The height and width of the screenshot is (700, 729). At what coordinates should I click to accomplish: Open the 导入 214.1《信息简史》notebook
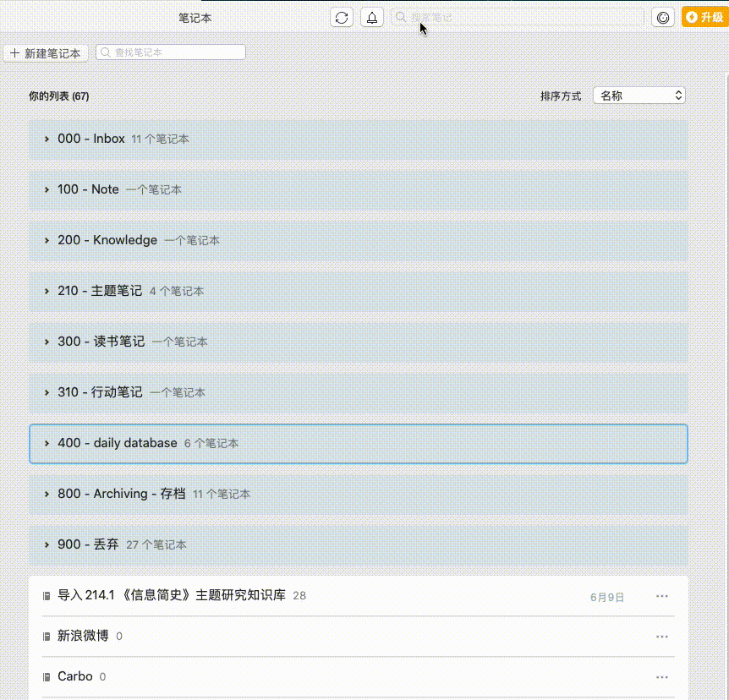[x=172, y=595]
